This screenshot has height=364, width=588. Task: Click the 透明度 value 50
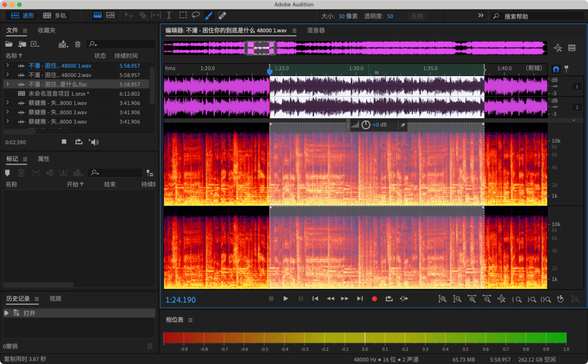tap(390, 16)
